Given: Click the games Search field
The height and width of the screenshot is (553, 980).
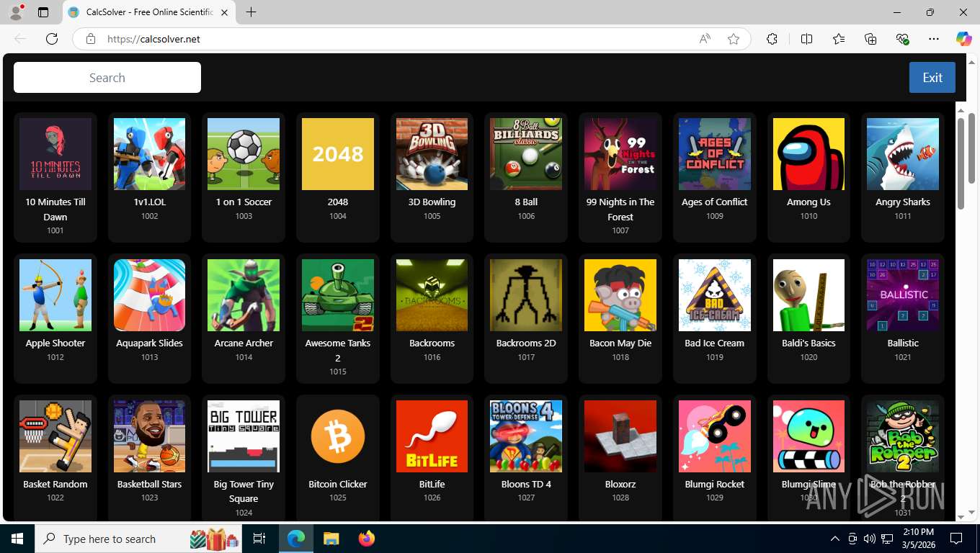Looking at the screenshot, I should (107, 77).
